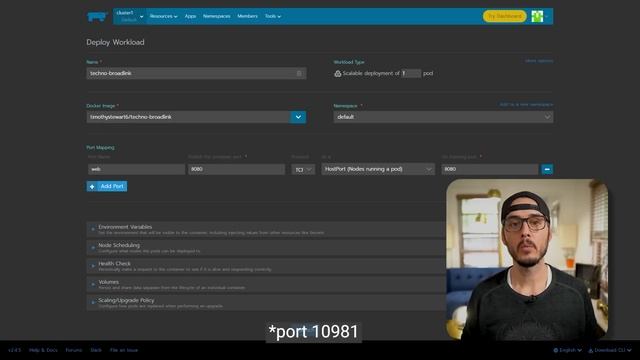Expand the Volumes section
Screen dimensions: 640x360
click(266, 284)
